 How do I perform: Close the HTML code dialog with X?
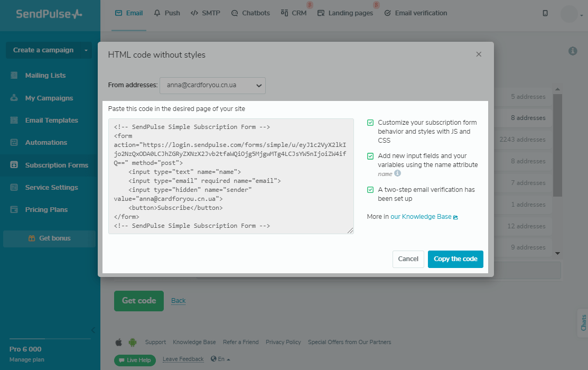[479, 54]
